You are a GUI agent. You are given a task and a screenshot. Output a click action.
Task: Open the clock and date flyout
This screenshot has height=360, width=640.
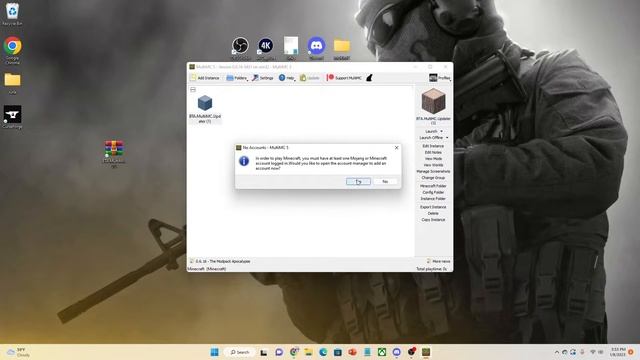(618, 352)
